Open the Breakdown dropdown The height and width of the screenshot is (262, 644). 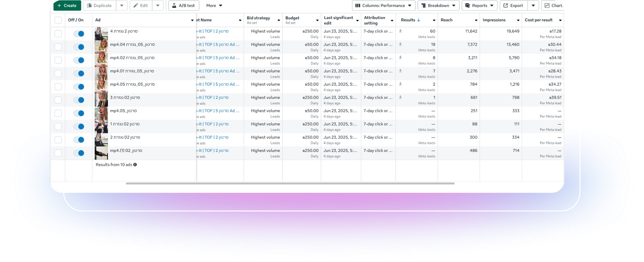click(438, 5)
